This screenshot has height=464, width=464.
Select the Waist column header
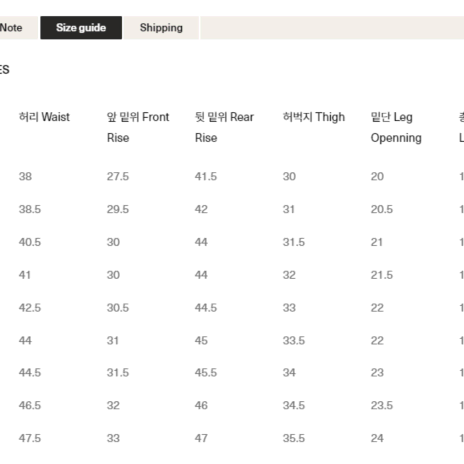(x=44, y=117)
